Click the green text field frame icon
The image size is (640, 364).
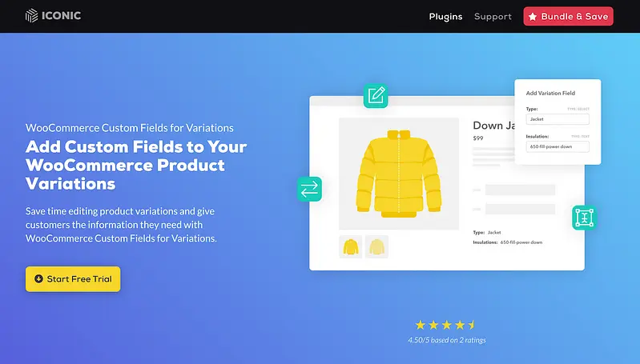584,218
